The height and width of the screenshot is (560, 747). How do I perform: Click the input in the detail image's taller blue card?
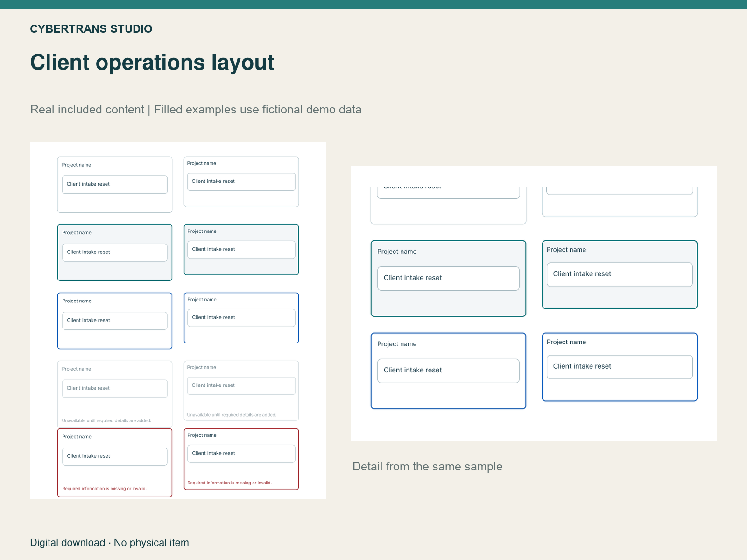[448, 371]
